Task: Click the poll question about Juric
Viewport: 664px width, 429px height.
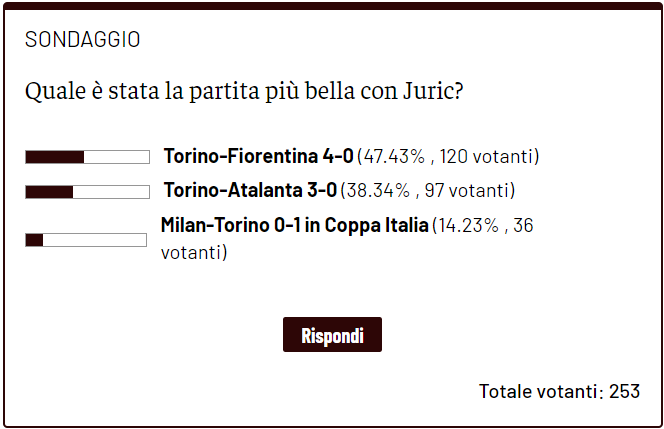Action: point(244,92)
